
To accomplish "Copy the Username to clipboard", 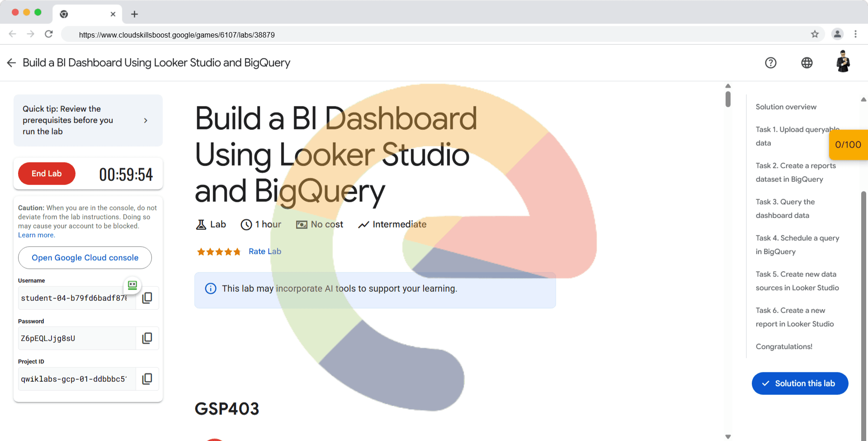I will point(147,298).
